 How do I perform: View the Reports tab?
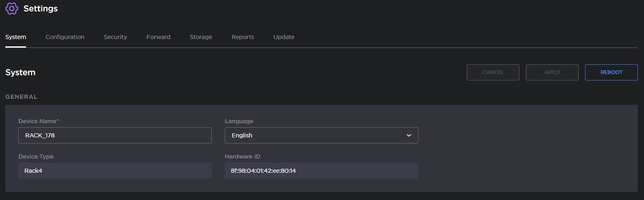243,37
